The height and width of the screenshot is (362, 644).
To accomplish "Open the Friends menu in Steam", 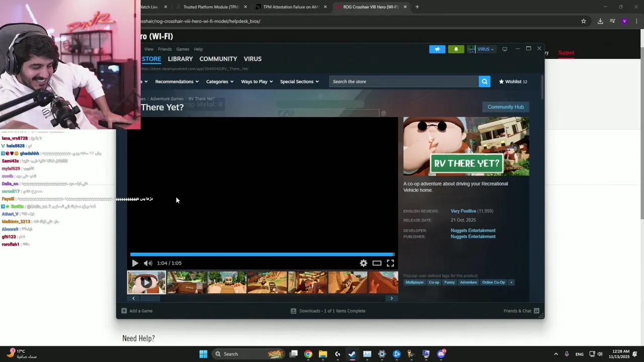I will click(165, 49).
